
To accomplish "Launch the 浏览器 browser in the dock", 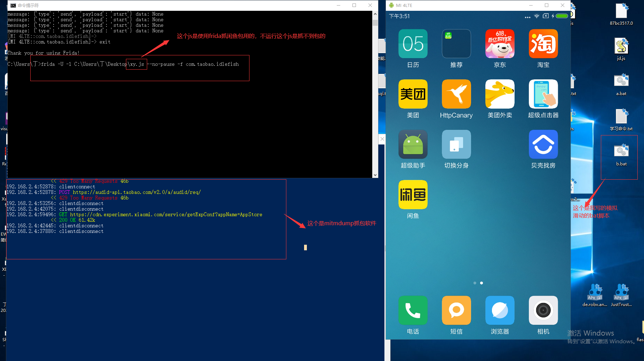I will [500, 310].
